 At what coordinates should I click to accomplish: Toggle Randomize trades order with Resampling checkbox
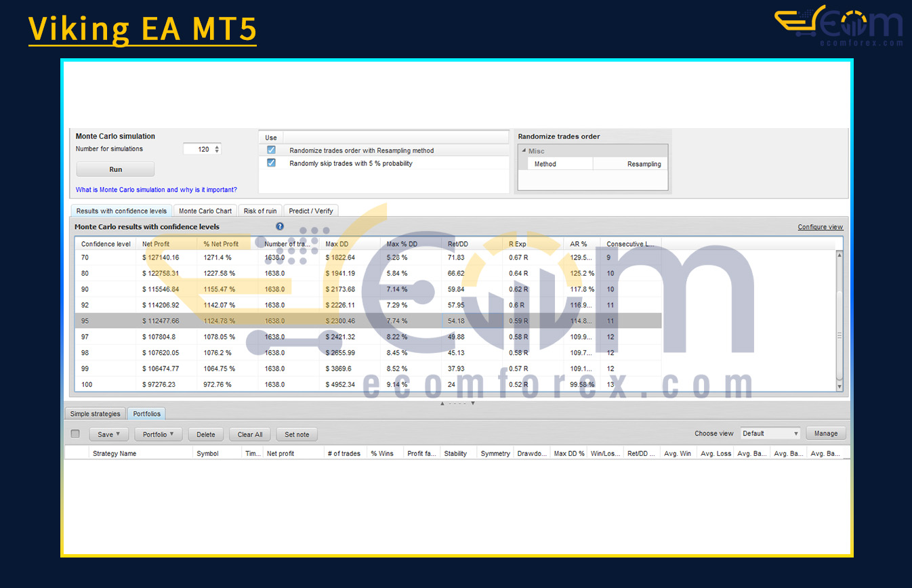point(271,150)
